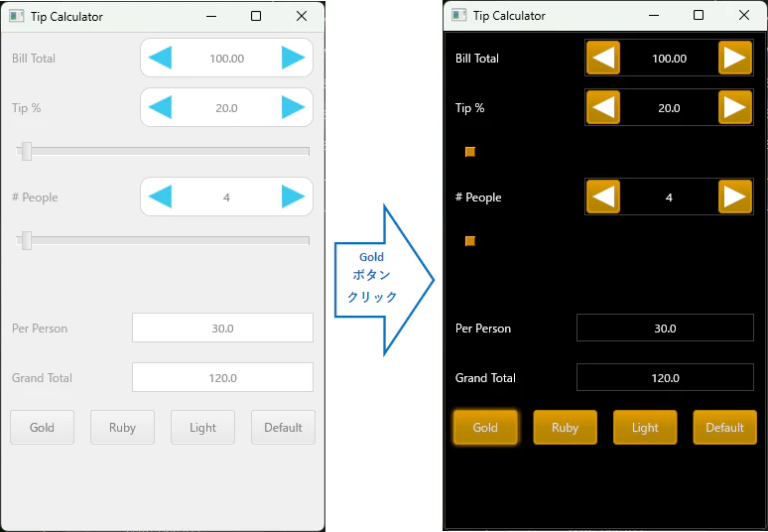
Task: Click the Grand Total label in light window
Action: click(42, 378)
